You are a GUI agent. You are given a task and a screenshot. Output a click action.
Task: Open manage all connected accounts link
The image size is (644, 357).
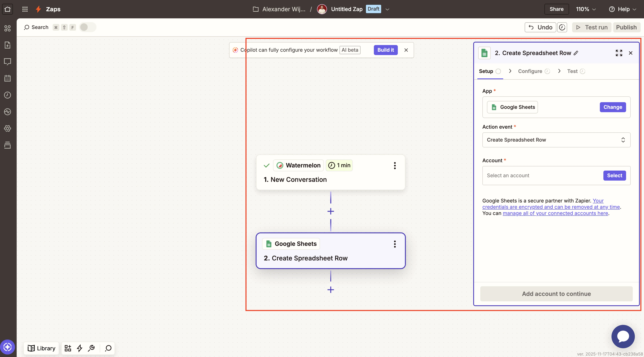(x=555, y=213)
